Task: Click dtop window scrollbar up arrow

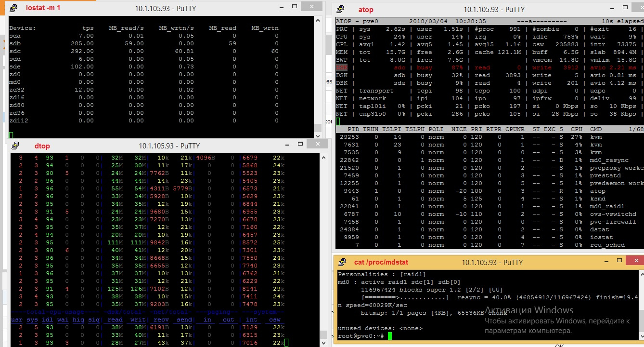Action: (x=324, y=158)
